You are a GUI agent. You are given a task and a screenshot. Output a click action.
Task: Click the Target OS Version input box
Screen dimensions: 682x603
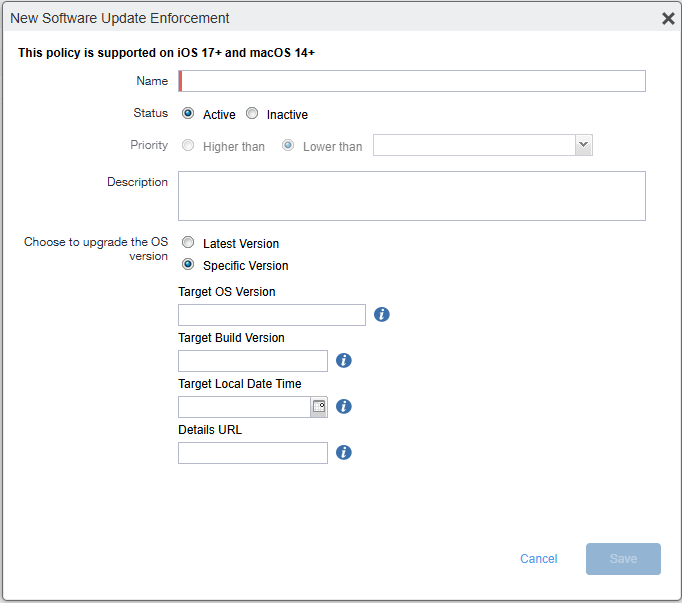click(x=272, y=315)
